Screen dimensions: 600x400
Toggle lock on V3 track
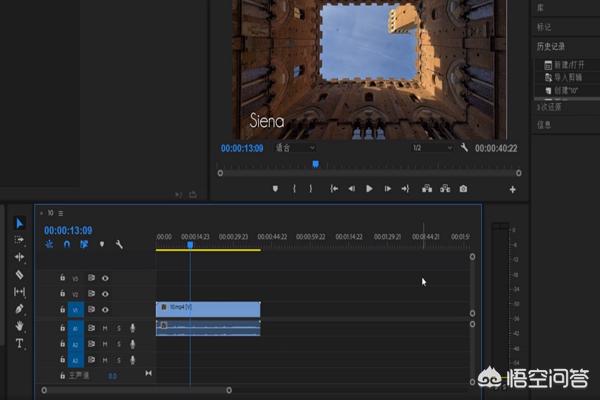point(62,278)
